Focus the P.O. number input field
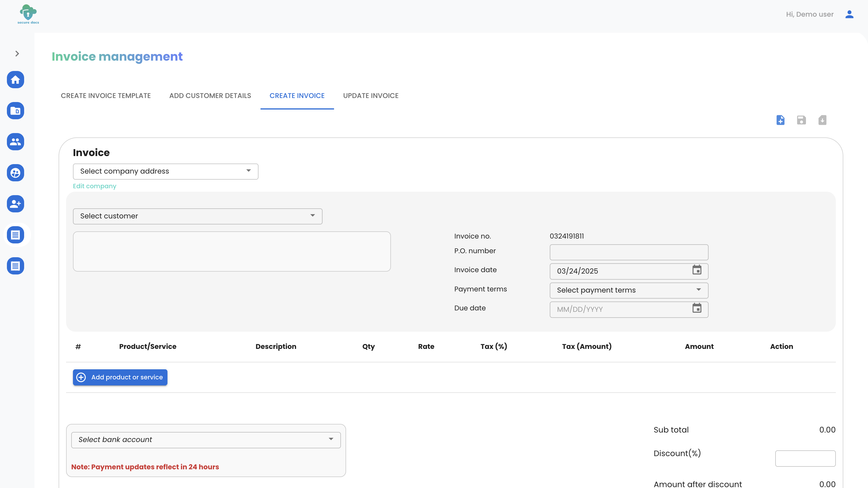This screenshot has height=488, width=868. (x=629, y=252)
